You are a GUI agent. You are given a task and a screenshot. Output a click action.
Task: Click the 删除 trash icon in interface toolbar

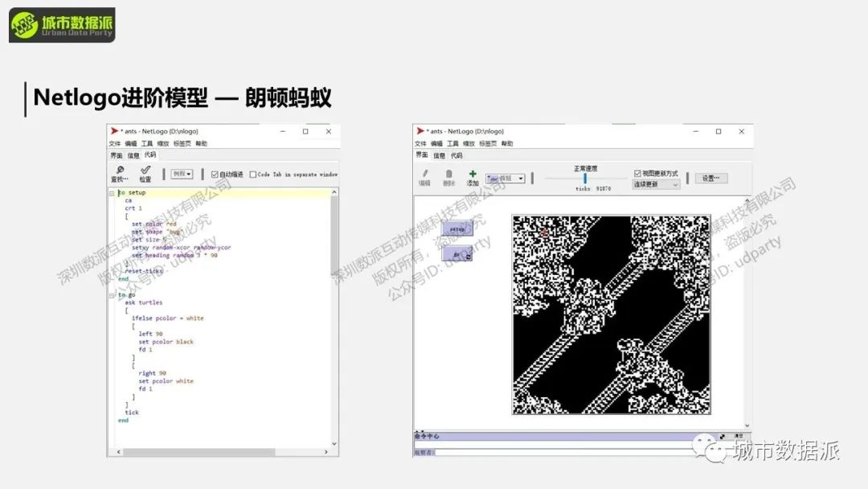[449, 174]
